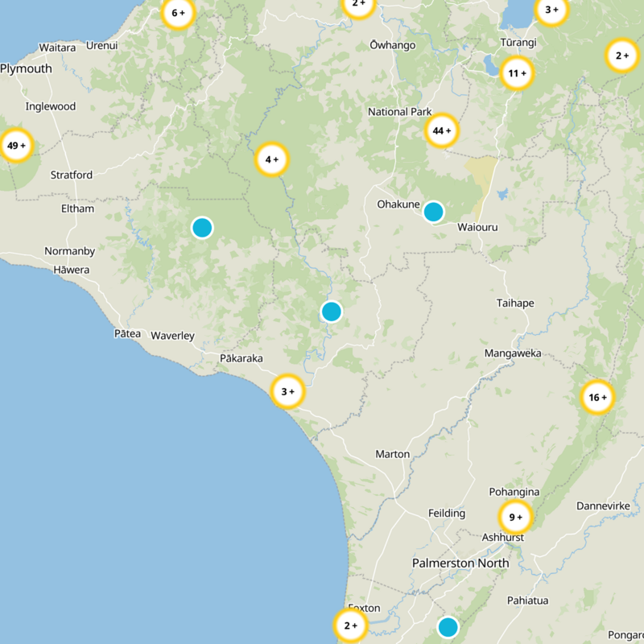Open the 16+ cluster marker
644x644 pixels.
point(597,397)
